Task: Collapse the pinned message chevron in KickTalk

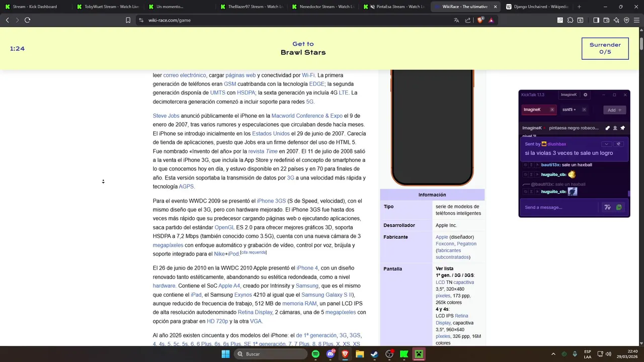Action: point(607,144)
